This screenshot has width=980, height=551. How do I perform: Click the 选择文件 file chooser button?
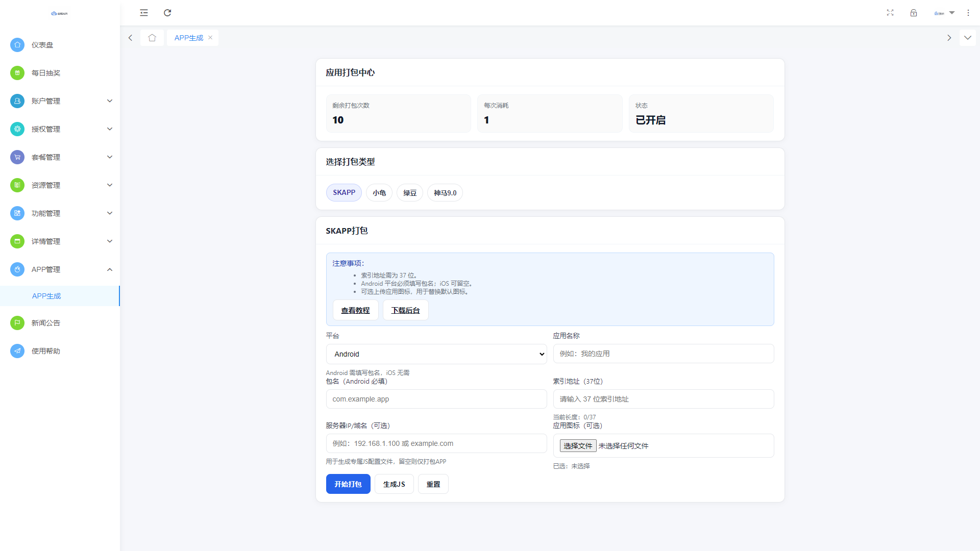click(578, 446)
